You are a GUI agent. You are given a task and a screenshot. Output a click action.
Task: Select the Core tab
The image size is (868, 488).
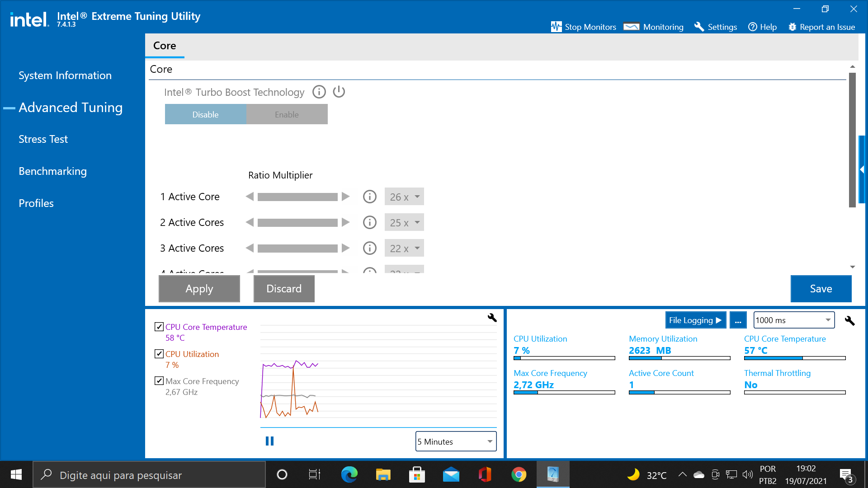click(165, 46)
